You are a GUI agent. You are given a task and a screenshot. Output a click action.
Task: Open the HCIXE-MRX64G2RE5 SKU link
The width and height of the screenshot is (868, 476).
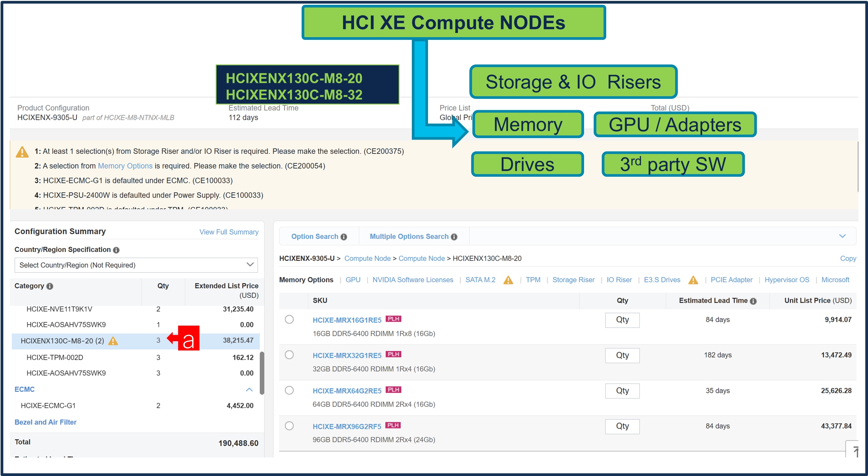[347, 391]
